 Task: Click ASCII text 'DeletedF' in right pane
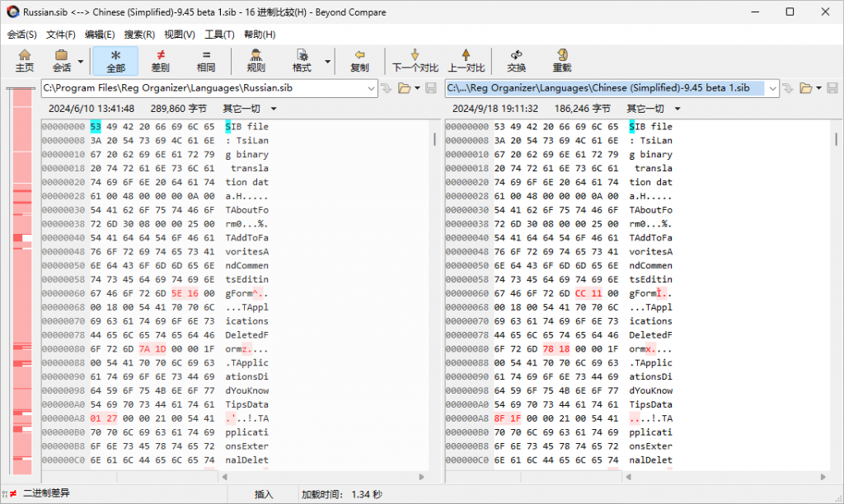point(651,334)
